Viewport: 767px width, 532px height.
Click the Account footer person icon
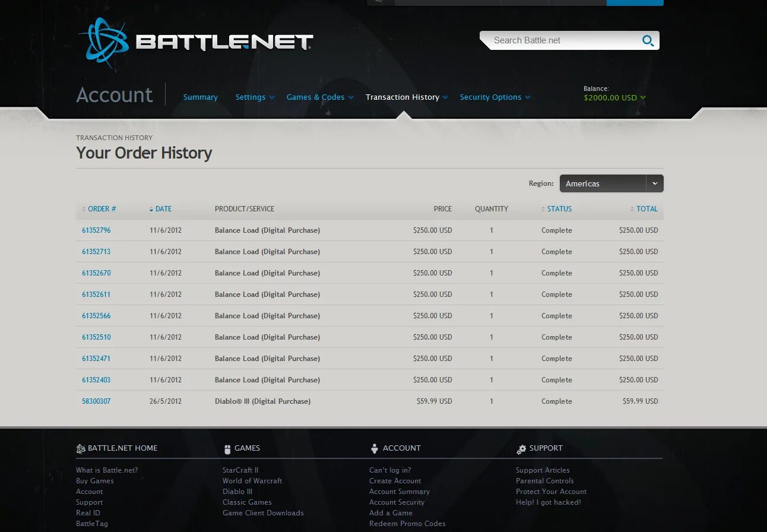click(374, 449)
